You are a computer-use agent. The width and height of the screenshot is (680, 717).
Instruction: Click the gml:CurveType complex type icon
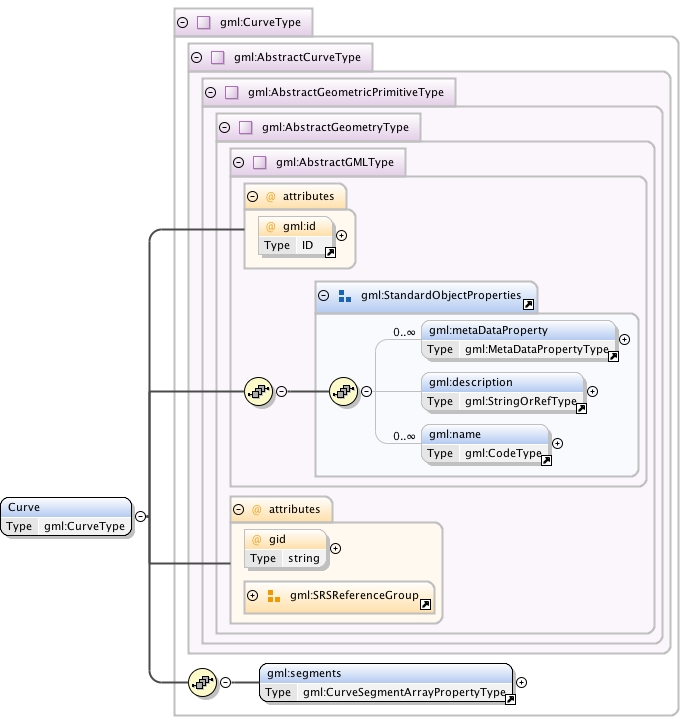[203, 22]
